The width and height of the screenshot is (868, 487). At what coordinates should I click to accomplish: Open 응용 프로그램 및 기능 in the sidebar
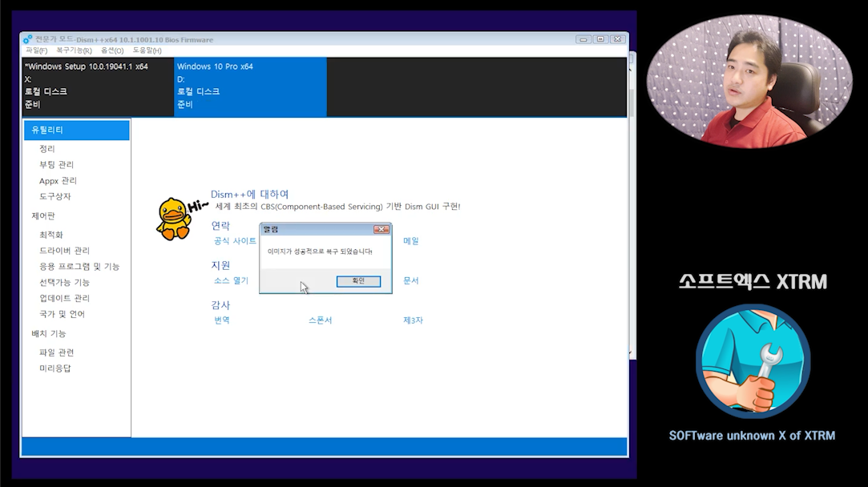pos(79,267)
